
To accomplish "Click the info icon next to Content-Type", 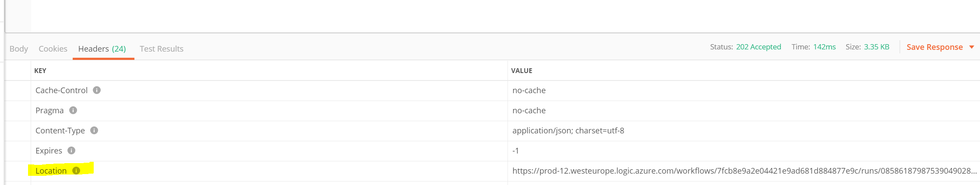I will [94, 130].
